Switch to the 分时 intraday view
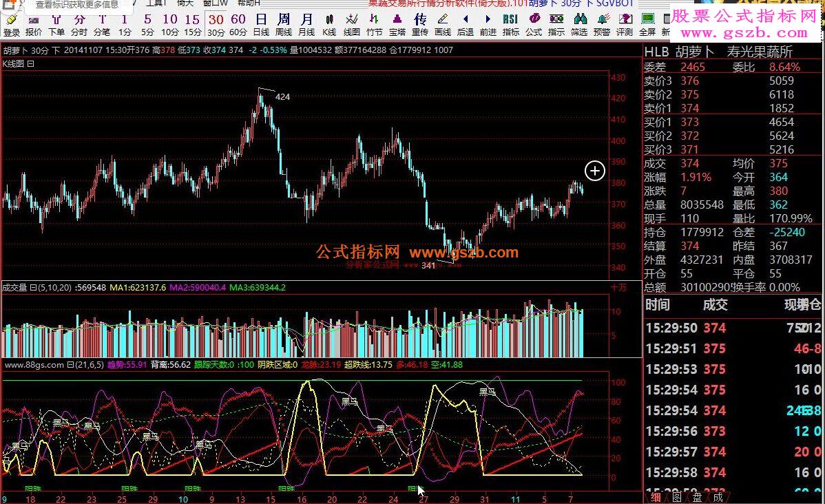 pyautogui.click(x=79, y=25)
